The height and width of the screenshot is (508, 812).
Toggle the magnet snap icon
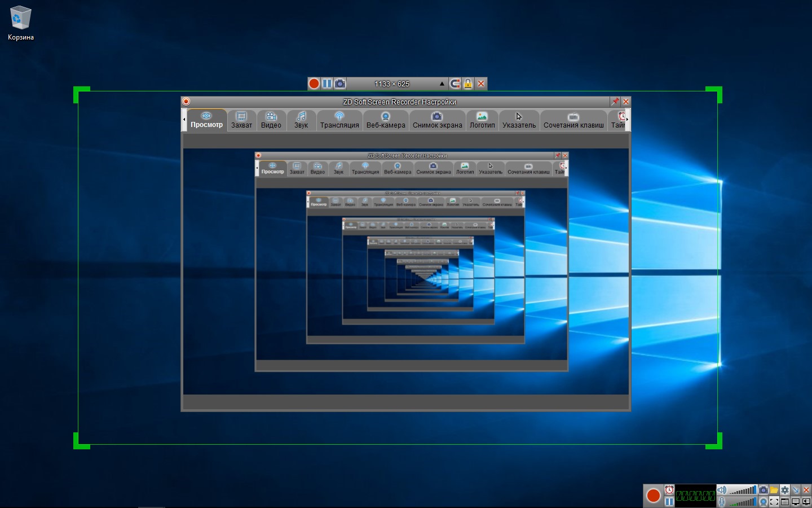coord(455,84)
